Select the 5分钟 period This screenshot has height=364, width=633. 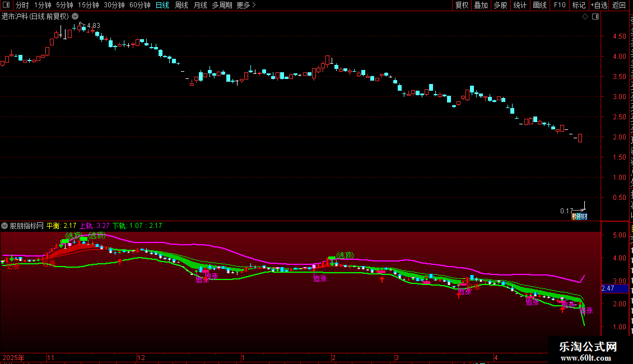[64, 5]
